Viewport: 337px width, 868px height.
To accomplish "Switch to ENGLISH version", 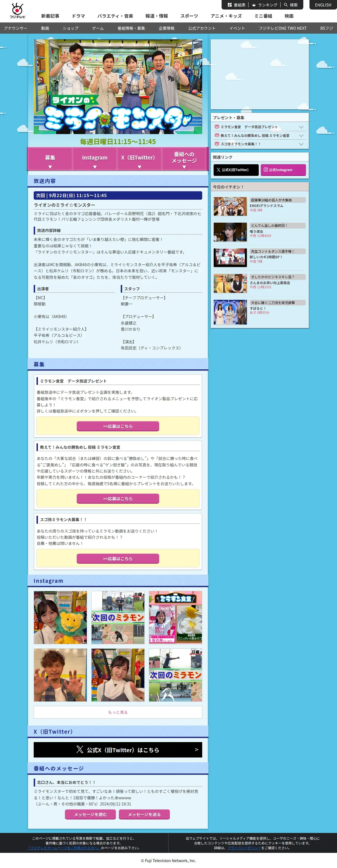I will 323,5.
